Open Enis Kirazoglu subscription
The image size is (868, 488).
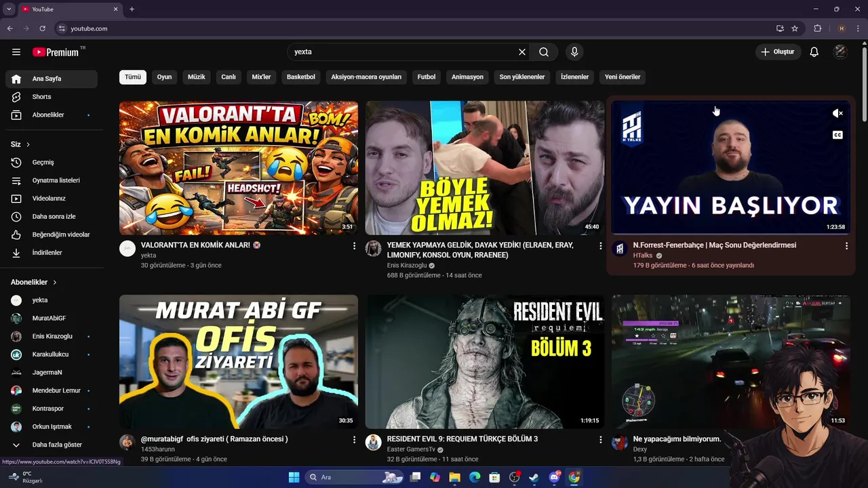tap(52, 336)
